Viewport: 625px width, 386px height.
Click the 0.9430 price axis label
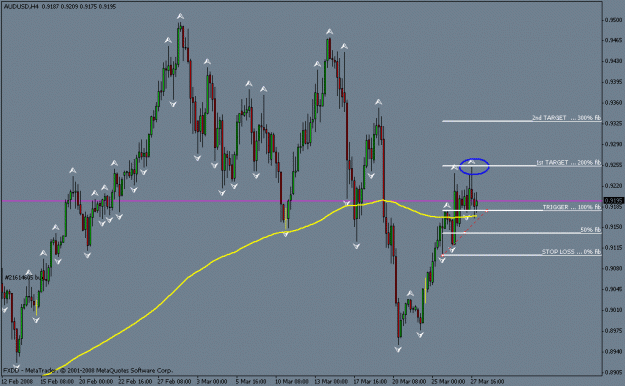pos(614,61)
